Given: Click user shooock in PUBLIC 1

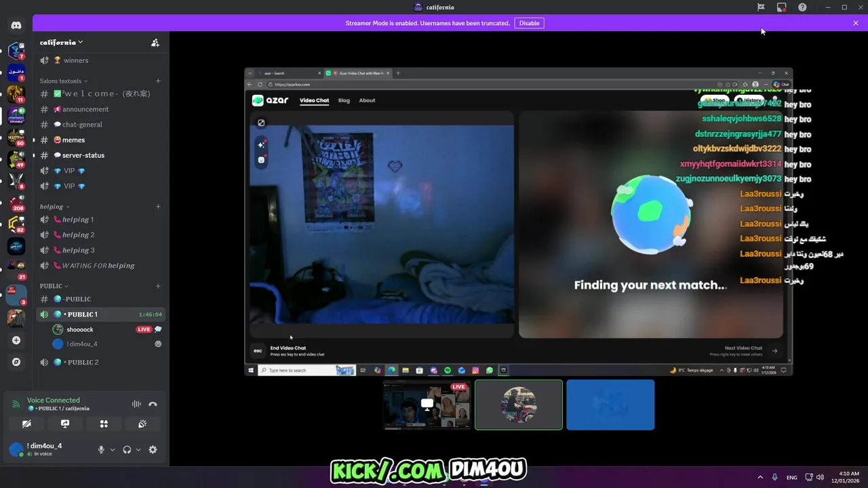Looking at the screenshot, I should (79, 329).
